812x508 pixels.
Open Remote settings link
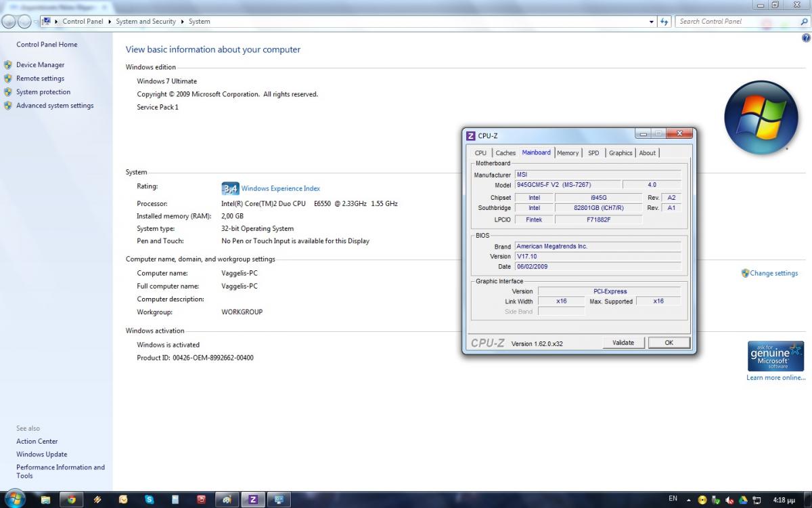41,79
